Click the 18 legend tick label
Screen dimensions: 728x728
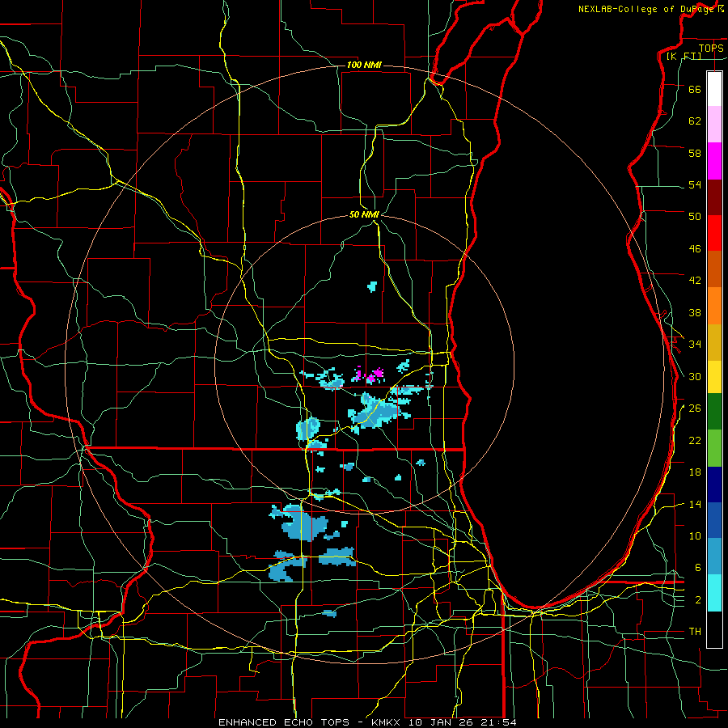pos(695,472)
